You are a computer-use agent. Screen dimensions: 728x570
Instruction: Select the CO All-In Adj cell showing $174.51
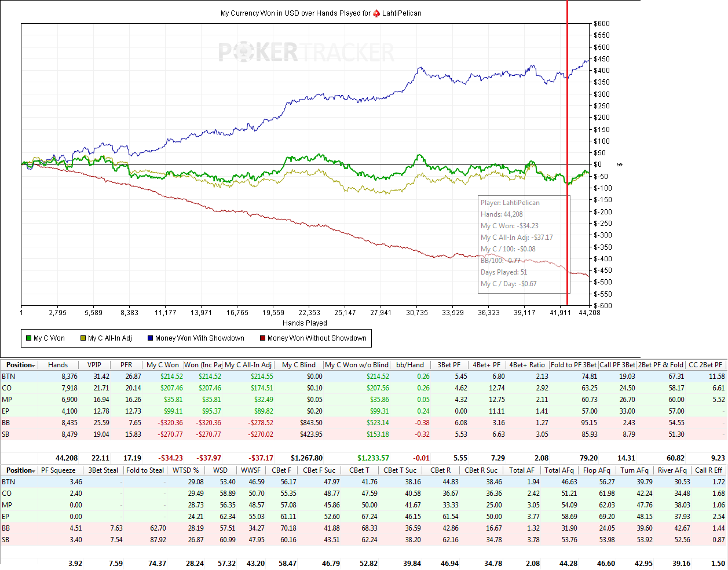[x=262, y=388]
